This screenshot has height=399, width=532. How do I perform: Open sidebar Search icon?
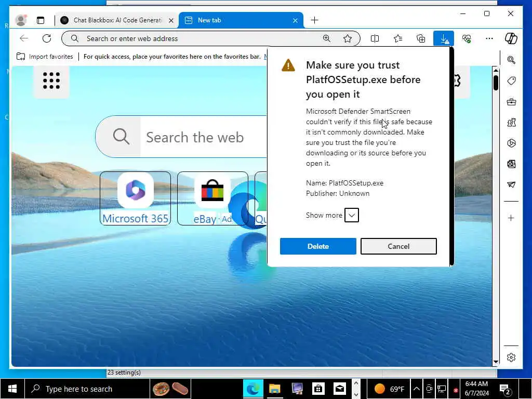(511, 60)
